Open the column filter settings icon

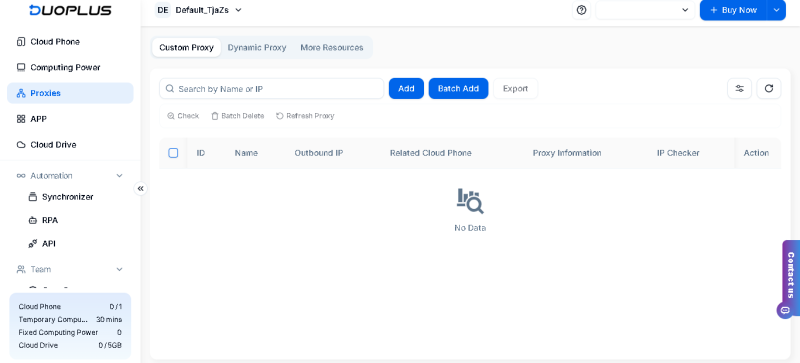coord(739,89)
